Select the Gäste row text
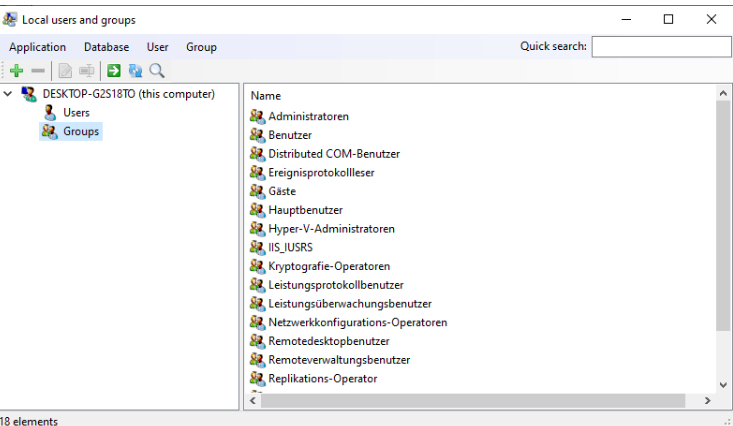Screen dimensions: 733x426 pyautogui.click(x=282, y=191)
